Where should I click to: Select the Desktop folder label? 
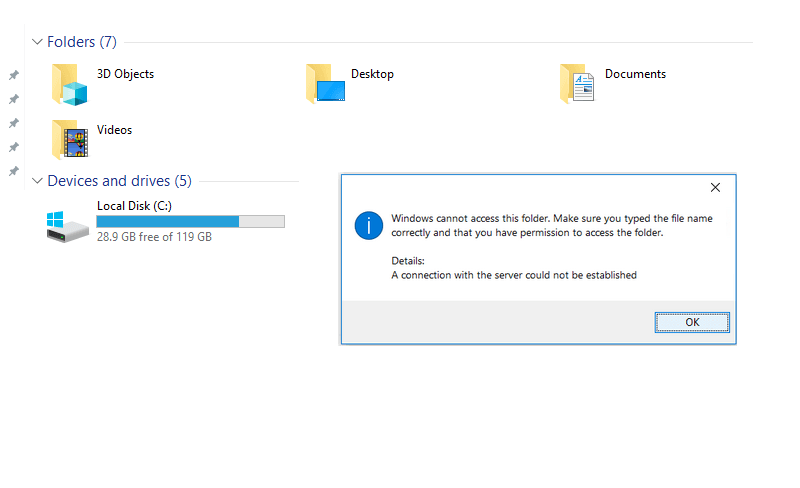372,74
